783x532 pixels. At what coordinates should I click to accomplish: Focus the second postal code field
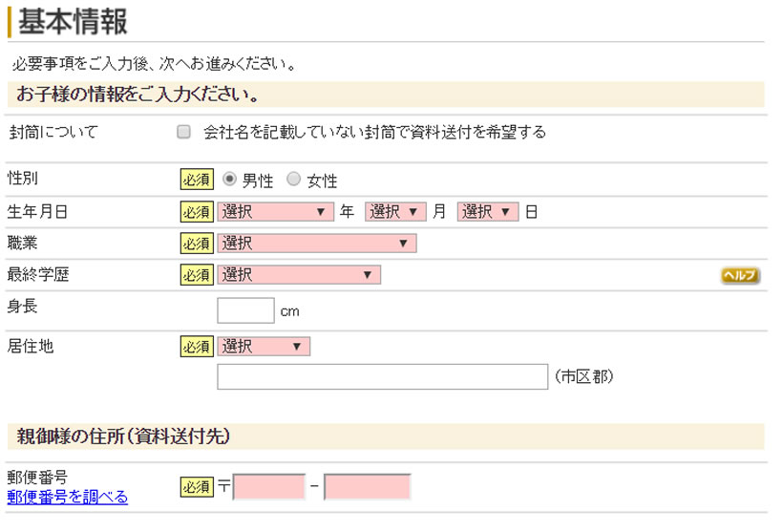pos(367,487)
